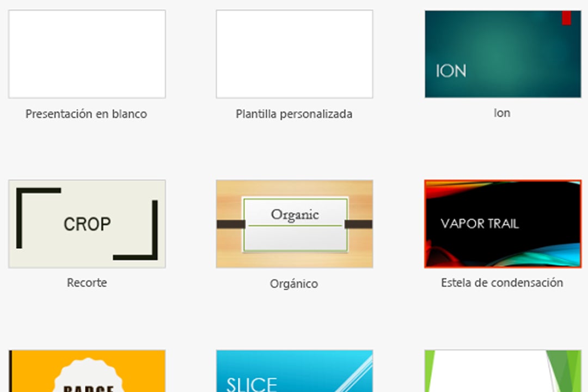Click the "Ion" caption text
The image size is (588, 392).
[502, 113]
